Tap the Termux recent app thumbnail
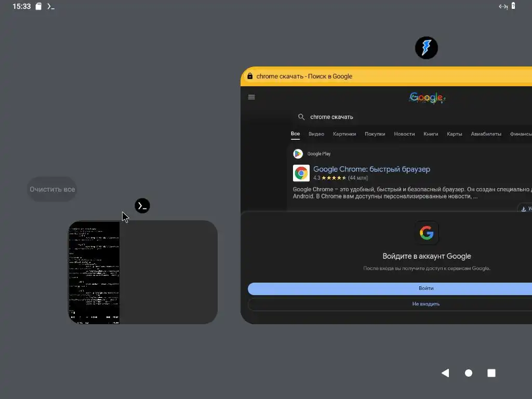Screen dimensions: 532x399 pyautogui.click(x=143, y=272)
